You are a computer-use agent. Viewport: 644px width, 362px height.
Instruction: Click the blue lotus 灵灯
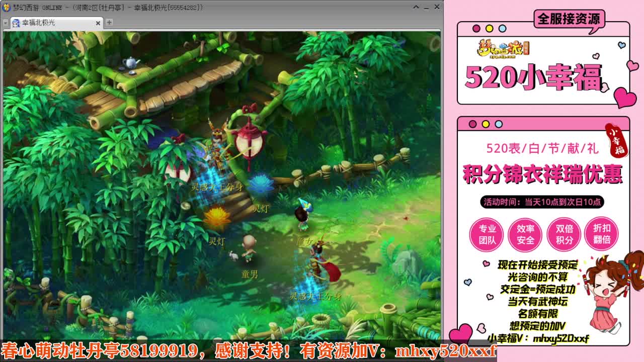pos(261,186)
